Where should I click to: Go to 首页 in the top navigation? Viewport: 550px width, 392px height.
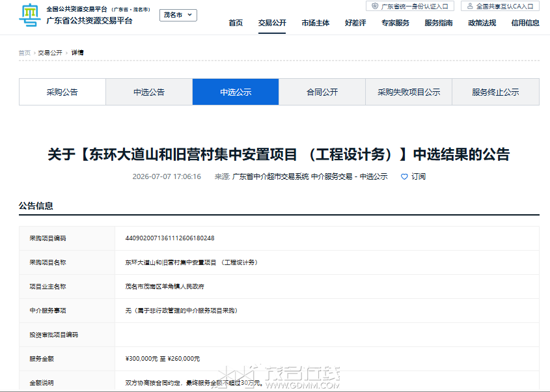pyautogui.click(x=236, y=23)
